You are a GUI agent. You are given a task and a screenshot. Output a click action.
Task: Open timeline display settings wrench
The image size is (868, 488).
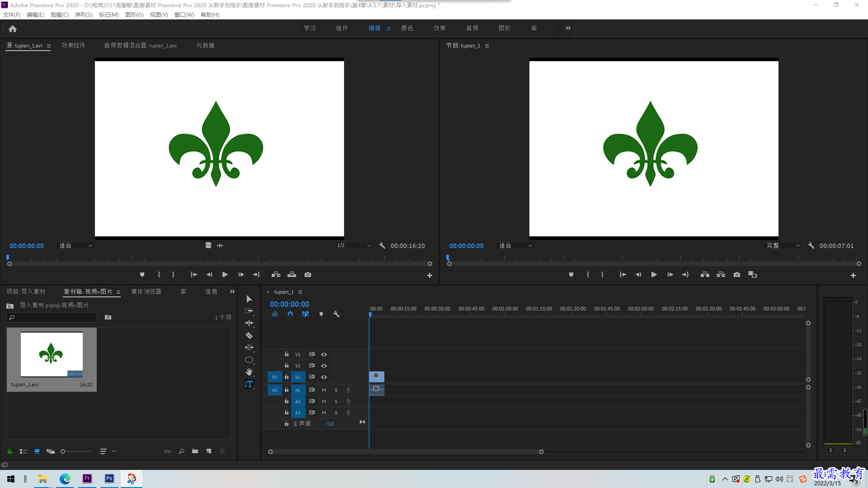(x=336, y=314)
